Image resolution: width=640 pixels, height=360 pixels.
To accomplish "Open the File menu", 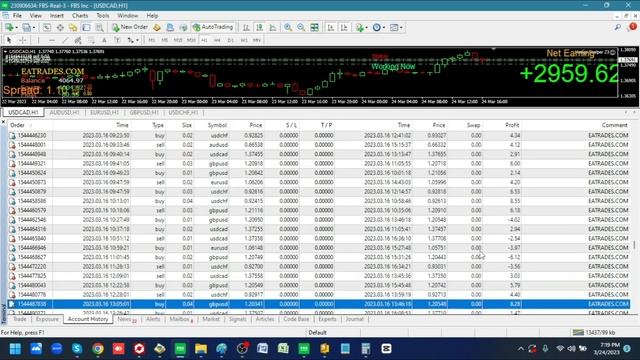I will [x=17, y=16].
